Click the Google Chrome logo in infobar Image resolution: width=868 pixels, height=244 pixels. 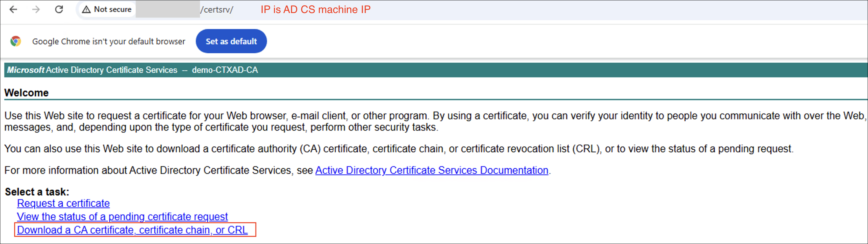16,41
